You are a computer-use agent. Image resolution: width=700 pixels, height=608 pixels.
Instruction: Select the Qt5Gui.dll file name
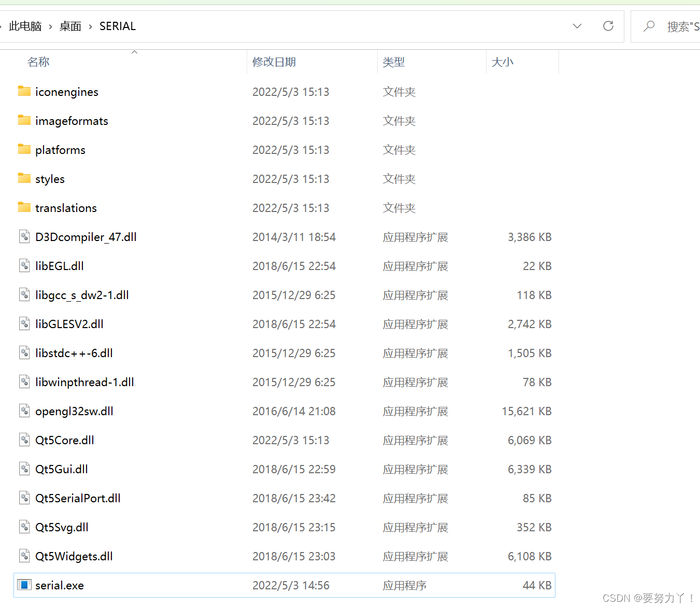(62, 469)
